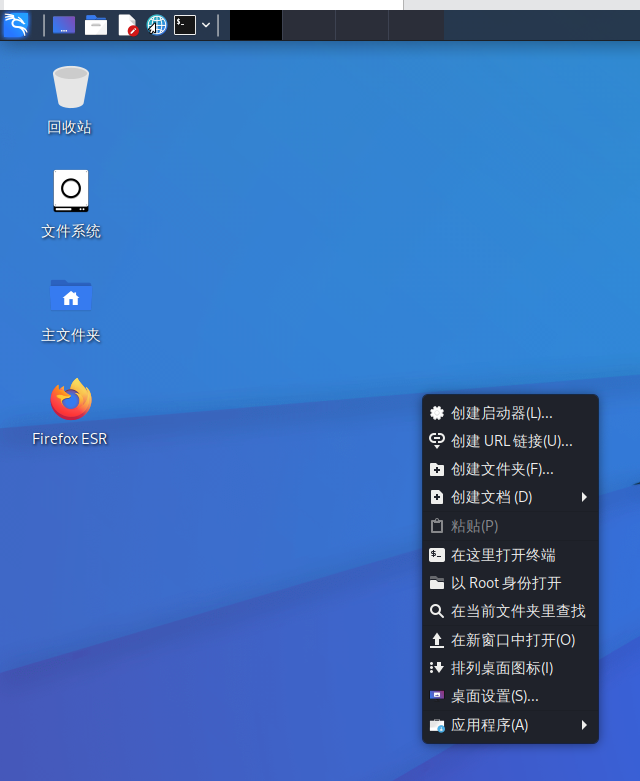Viewport: 640px width, 781px height.
Task: Click the folder icon beside 以 Root 身份打开
Action: click(437, 583)
